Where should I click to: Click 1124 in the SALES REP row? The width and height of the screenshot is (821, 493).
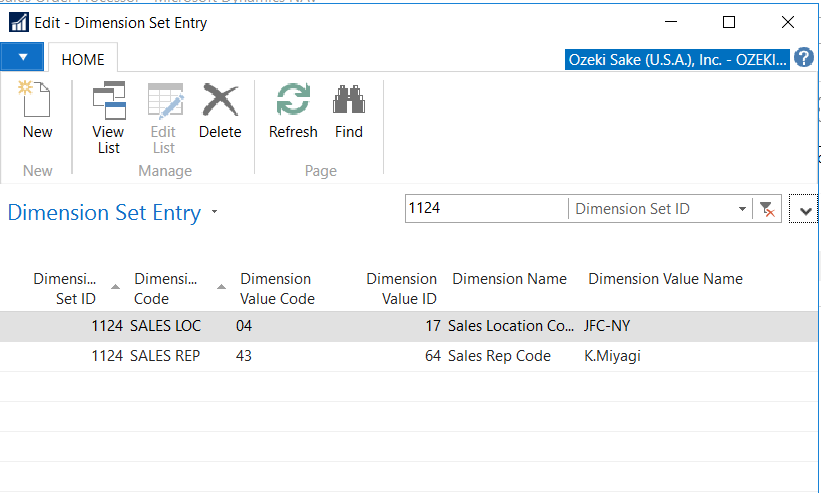tap(107, 356)
